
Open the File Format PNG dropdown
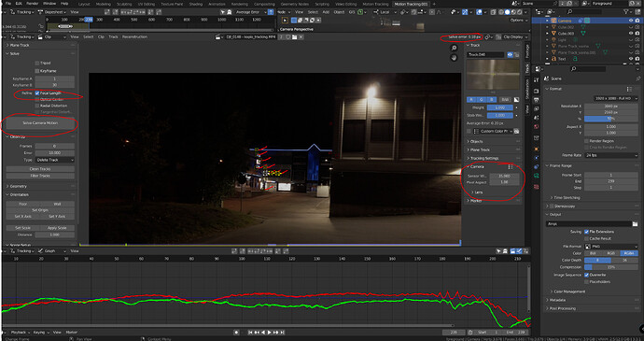611,247
